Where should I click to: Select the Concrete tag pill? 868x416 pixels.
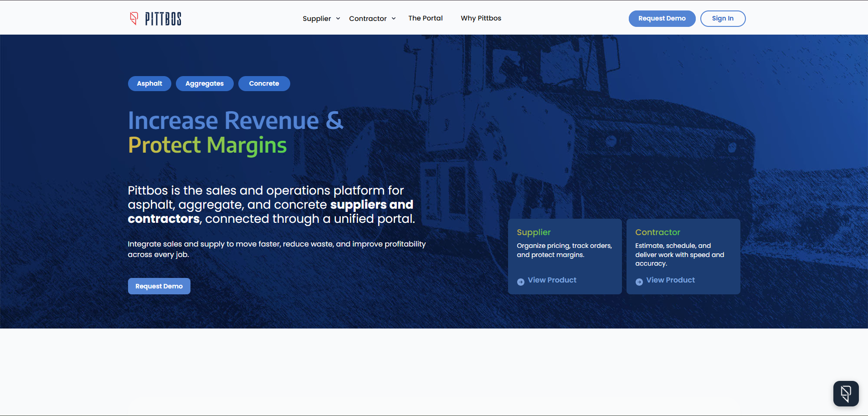point(264,83)
